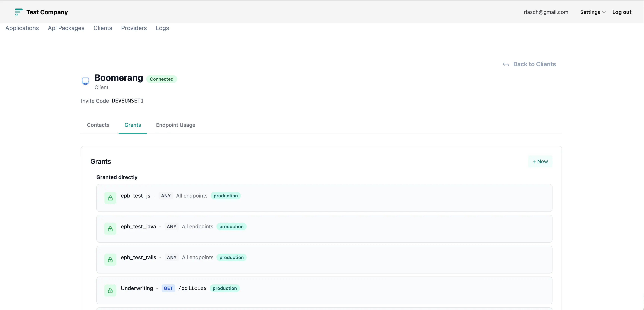Click the Granted directly subheading
The image size is (644, 310).
click(x=117, y=177)
